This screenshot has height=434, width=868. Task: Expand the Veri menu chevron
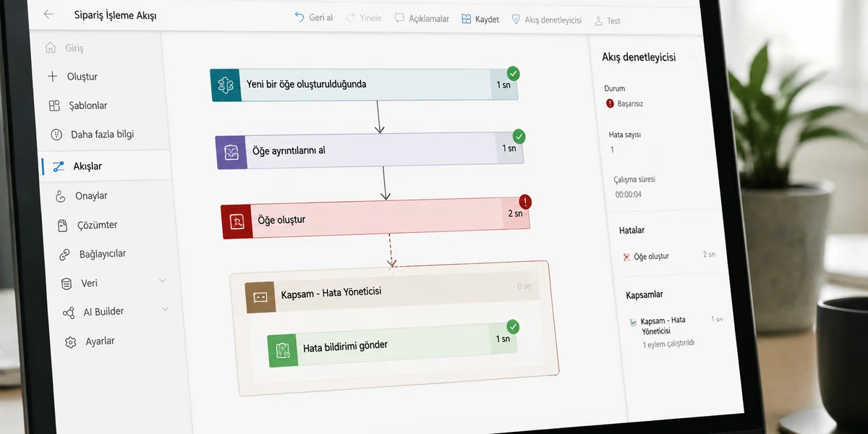pos(163,281)
